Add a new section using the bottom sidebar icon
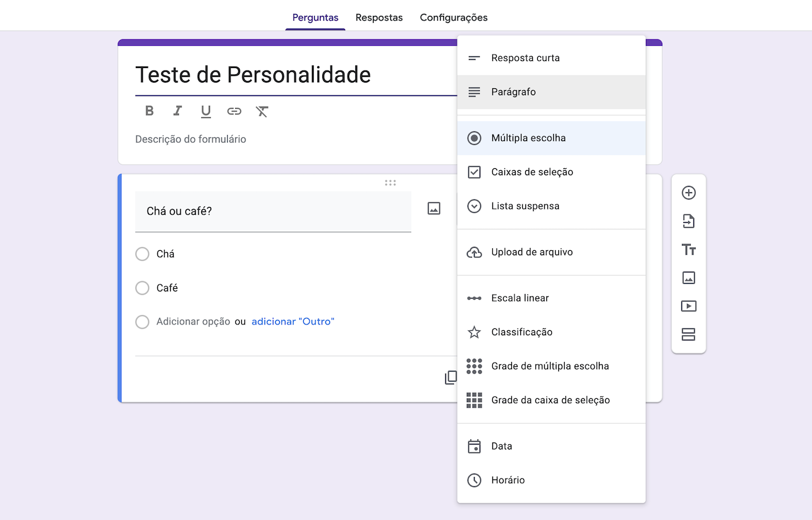 click(688, 335)
